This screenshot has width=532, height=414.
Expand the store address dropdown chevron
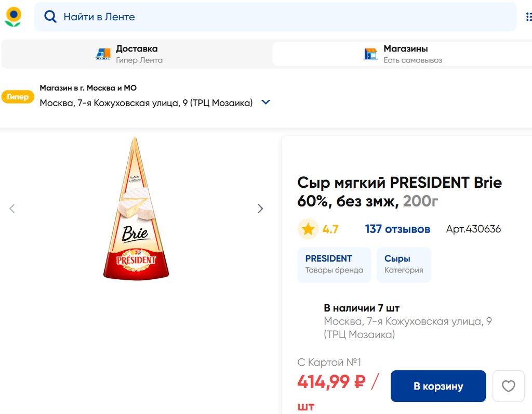[265, 102]
